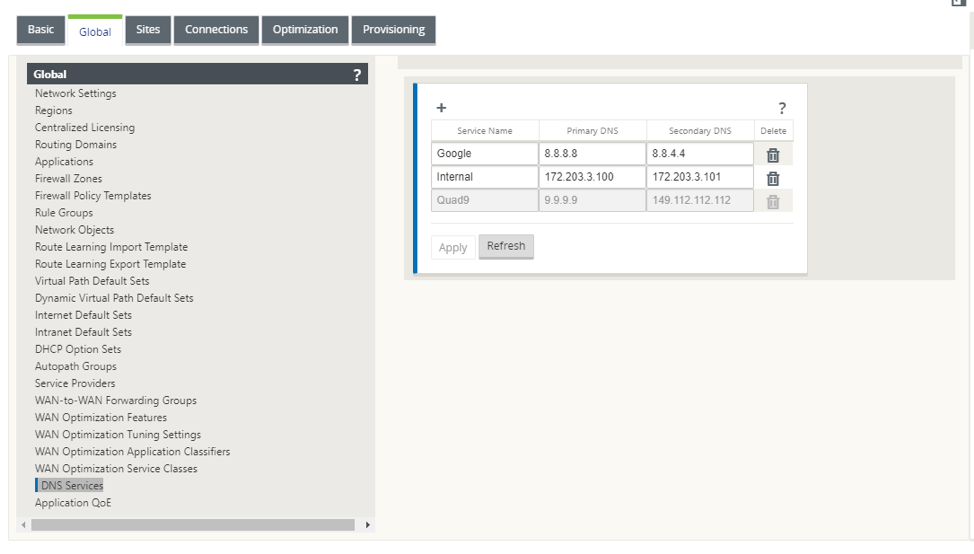Open Firewall Zones
974x554 pixels.
tap(68, 179)
